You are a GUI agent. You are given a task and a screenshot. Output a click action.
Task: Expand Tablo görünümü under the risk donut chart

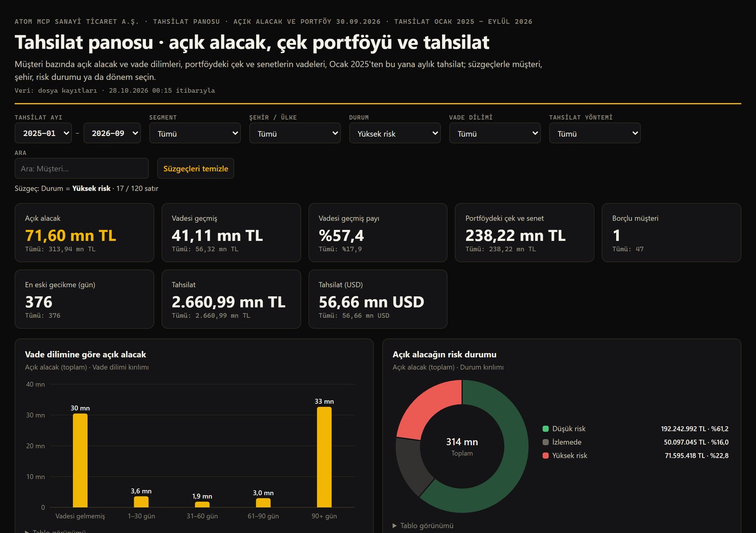[x=423, y=526]
